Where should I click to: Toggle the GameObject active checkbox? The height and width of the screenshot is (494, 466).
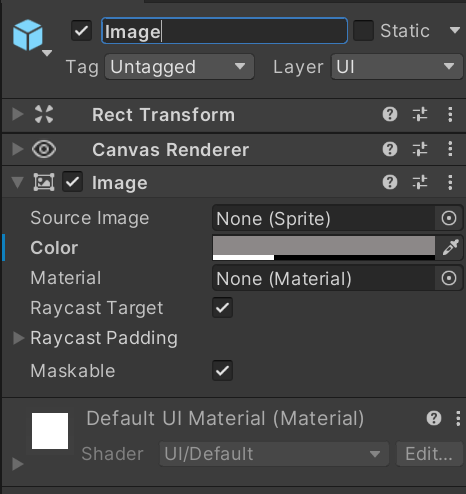tap(82, 31)
